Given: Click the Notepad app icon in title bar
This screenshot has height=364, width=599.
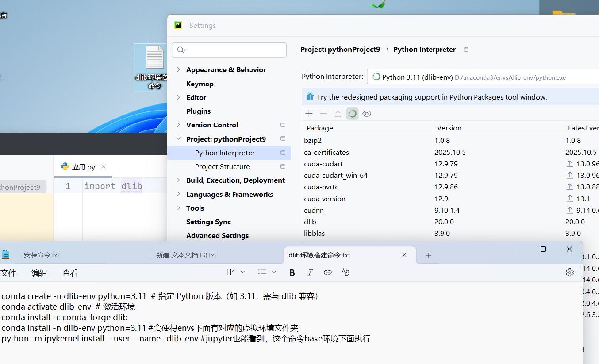Looking at the screenshot, I should click(x=5, y=254).
